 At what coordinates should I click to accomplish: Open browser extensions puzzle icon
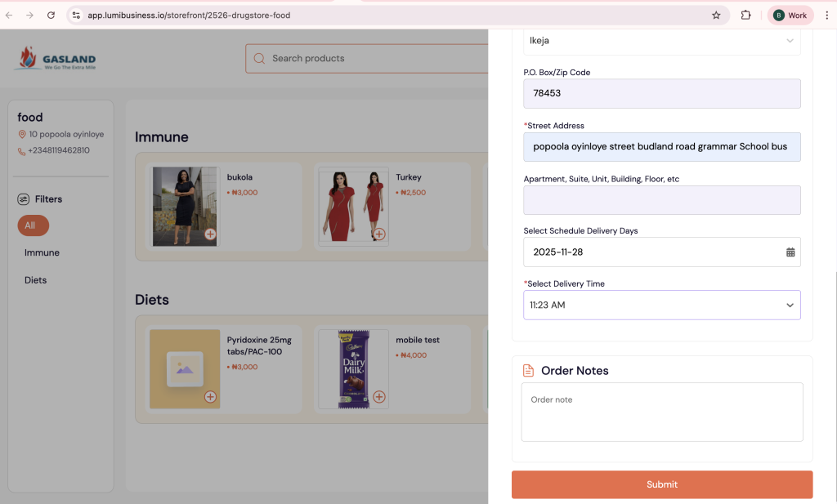pyautogui.click(x=745, y=15)
